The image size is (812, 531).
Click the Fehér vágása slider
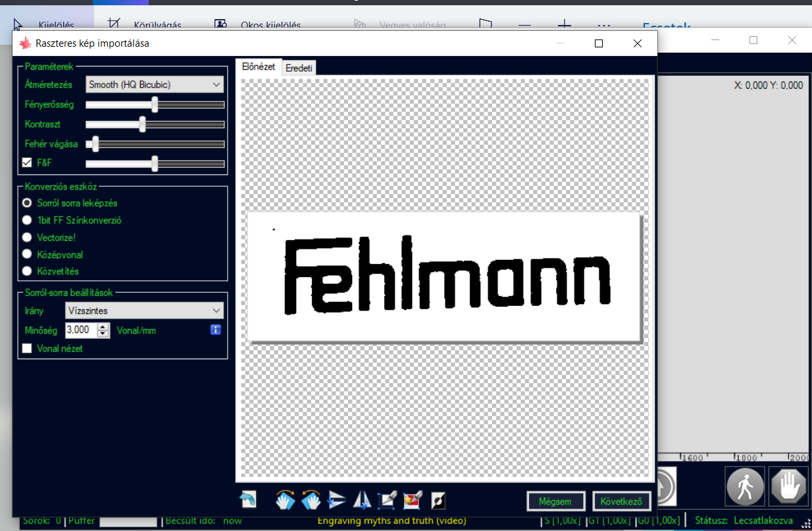click(x=155, y=144)
